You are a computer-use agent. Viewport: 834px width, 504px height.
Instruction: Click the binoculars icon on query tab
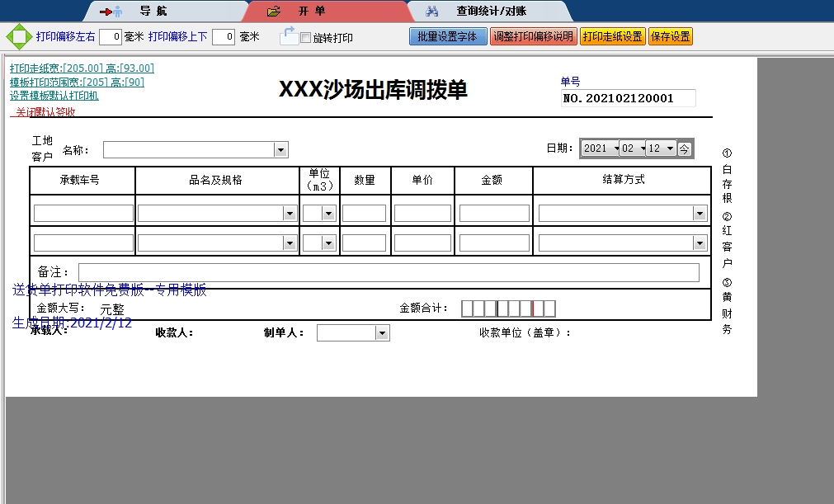431,12
